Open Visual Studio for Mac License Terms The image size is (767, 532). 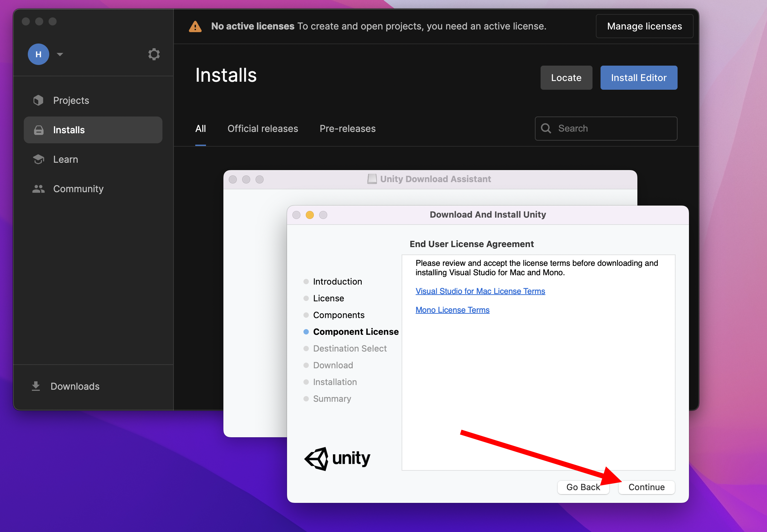point(480,291)
